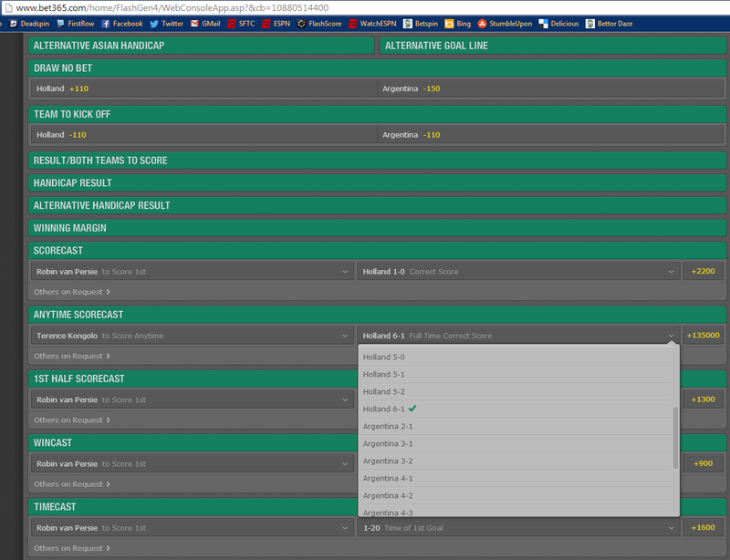Open the Bettor Daze bookmark icon

pyautogui.click(x=590, y=24)
